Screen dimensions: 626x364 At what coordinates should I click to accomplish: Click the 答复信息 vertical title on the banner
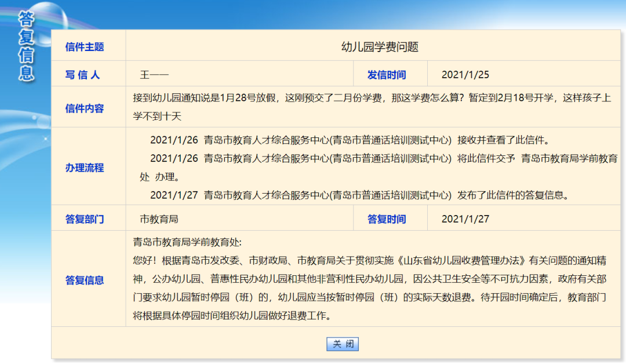(x=26, y=46)
